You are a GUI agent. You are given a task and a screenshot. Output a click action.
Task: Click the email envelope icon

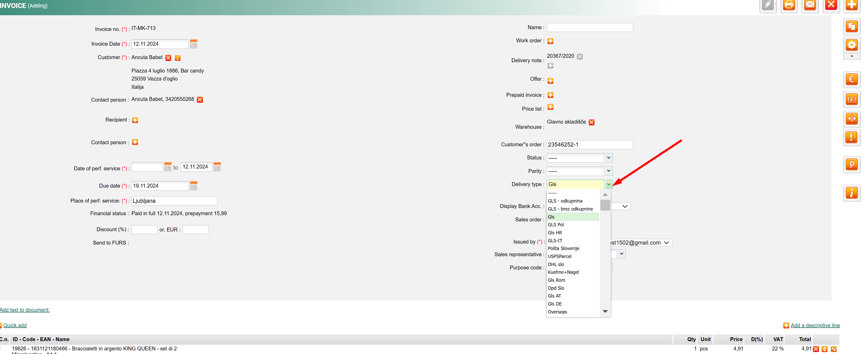pyautogui.click(x=810, y=5)
